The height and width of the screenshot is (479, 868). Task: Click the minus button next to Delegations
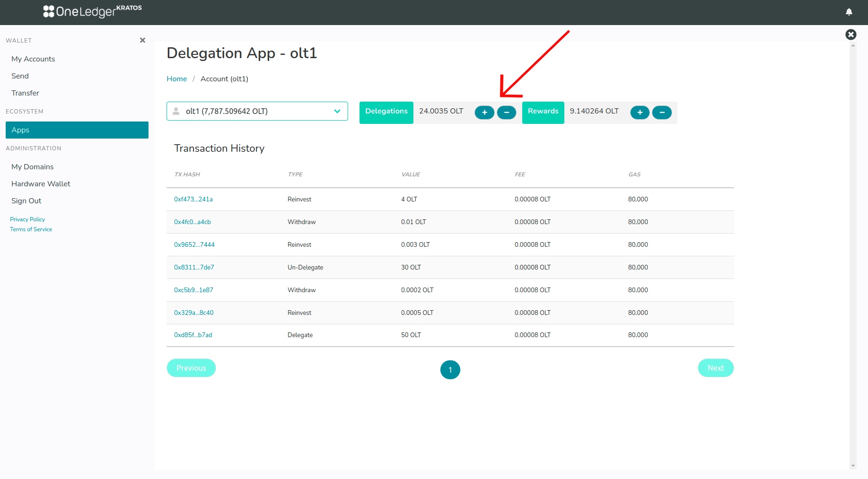pos(507,113)
